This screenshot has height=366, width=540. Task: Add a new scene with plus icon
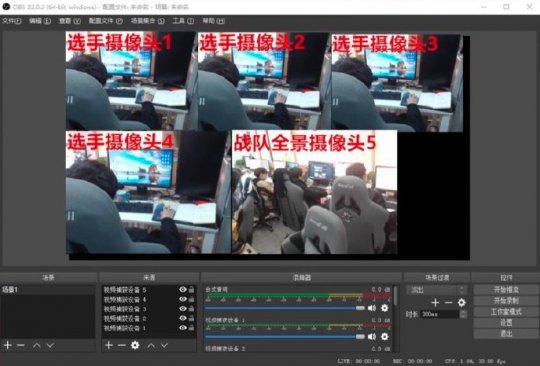click(x=8, y=345)
